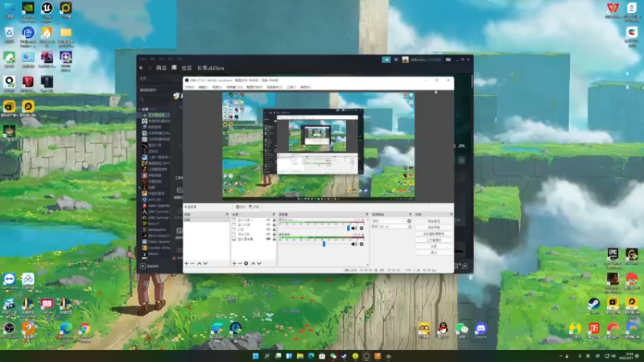Pop out the Scenes dock header icon

tap(227, 214)
